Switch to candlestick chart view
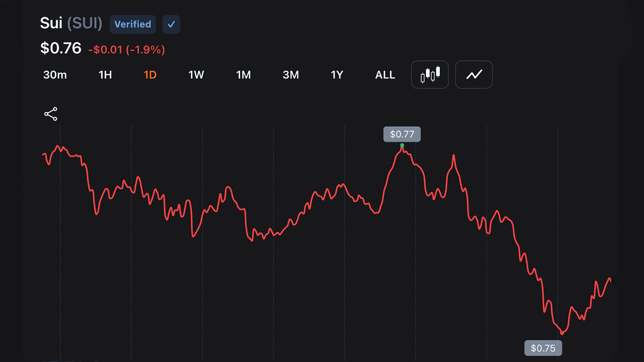This screenshot has width=644, height=362. tap(430, 74)
